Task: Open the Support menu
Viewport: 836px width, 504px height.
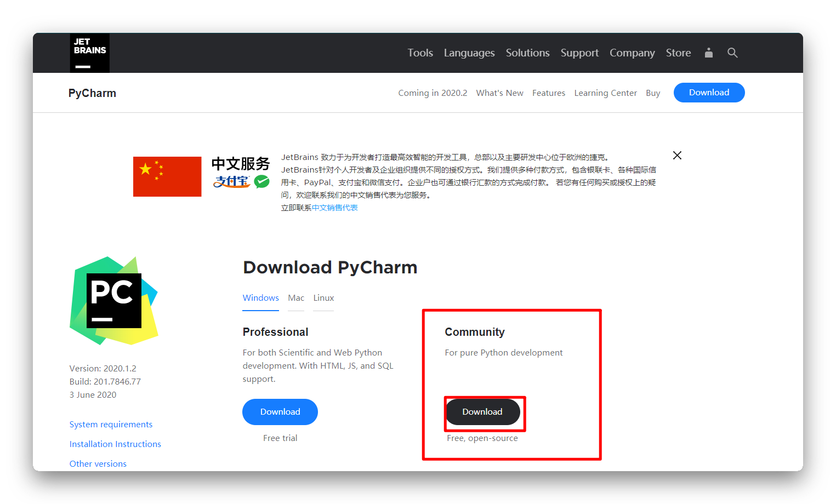Action: click(579, 53)
